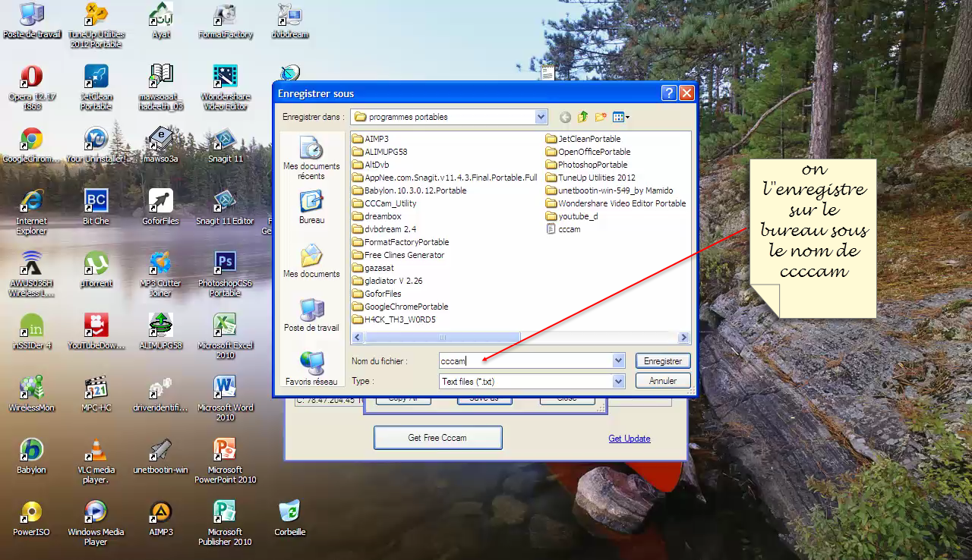Expand the Nom du fichier dropdown arrow
972x560 pixels.
(x=618, y=361)
